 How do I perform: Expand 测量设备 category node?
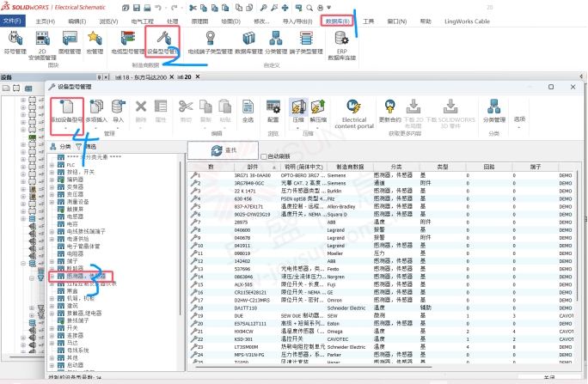tap(52, 202)
